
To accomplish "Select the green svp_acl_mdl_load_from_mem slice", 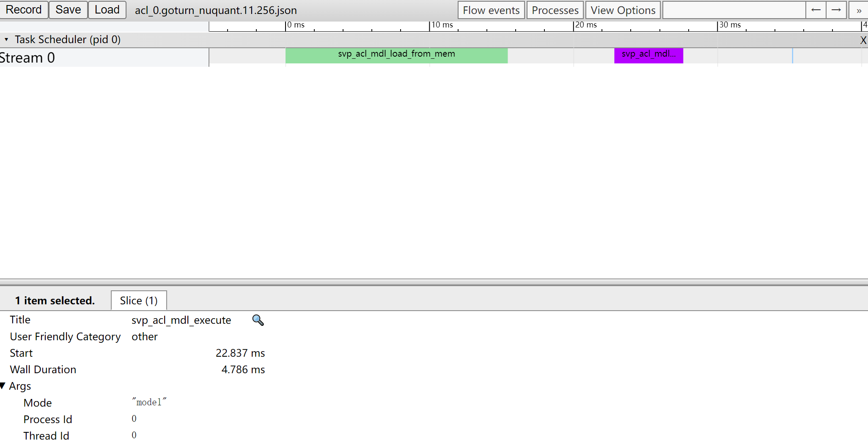I will coord(396,56).
